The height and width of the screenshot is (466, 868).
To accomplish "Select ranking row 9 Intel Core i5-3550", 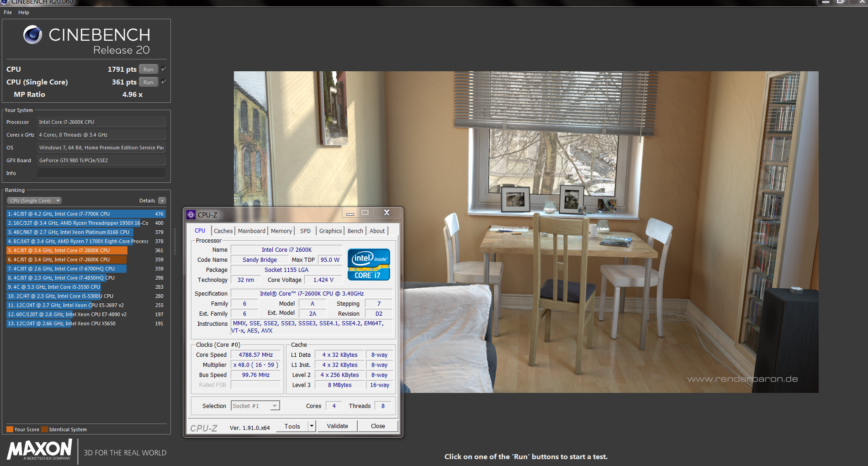I will (86, 287).
